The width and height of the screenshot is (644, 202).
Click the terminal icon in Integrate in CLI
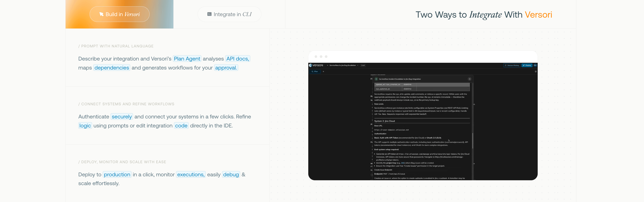pos(209,14)
